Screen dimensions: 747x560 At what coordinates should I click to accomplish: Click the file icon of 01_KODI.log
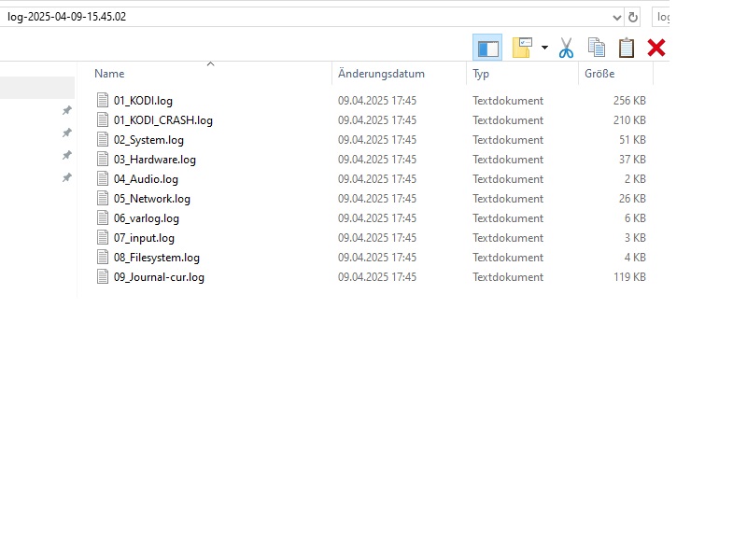[x=103, y=100]
